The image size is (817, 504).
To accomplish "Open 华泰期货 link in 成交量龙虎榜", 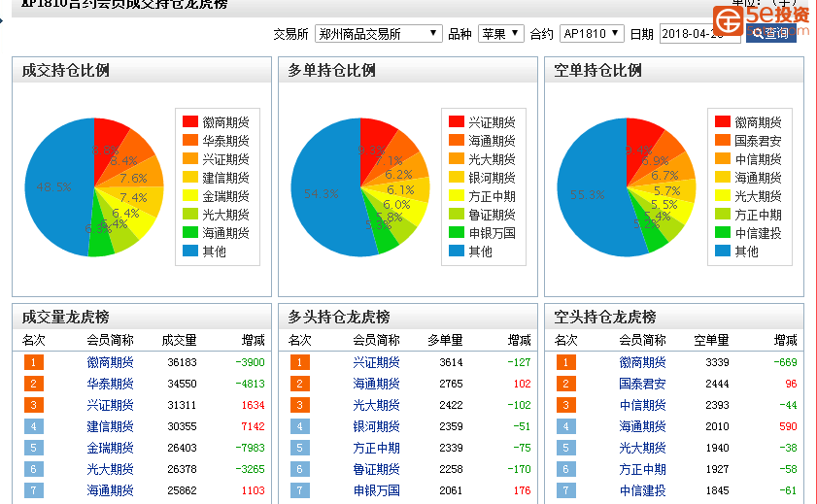I will pos(110,384).
